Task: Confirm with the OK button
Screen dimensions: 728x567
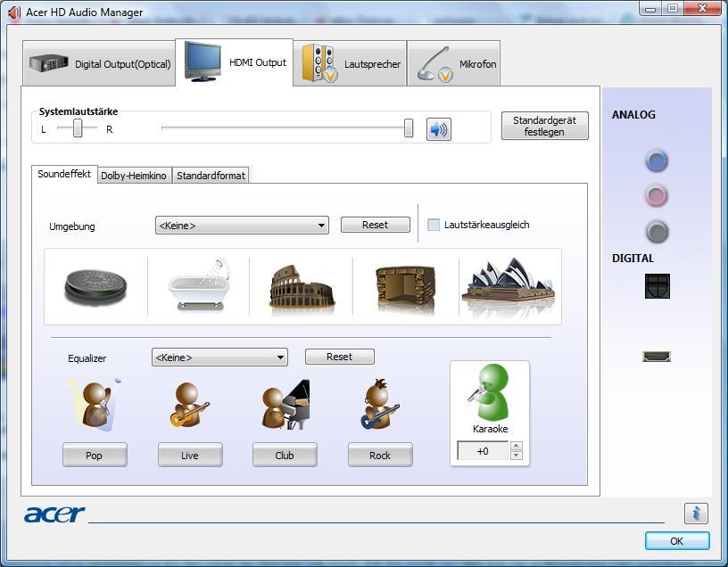Action: click(677, 541)
